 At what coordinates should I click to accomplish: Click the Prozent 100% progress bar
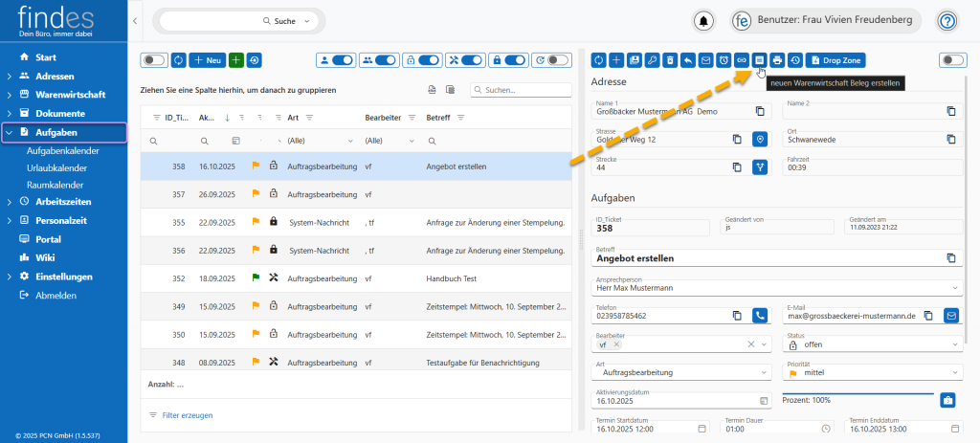[x=857, y=393]
